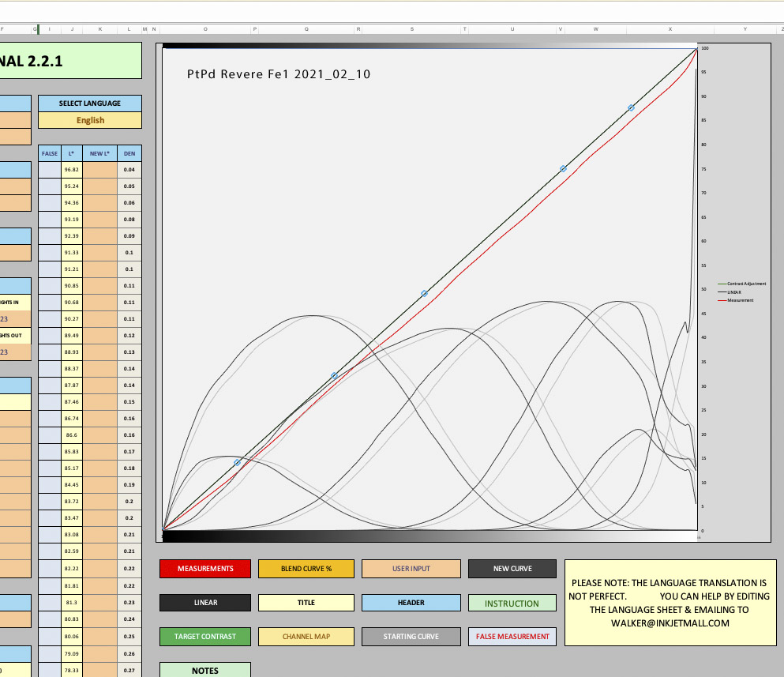Screen dimensions: 784x677
Task: Click the NEW L* column header cell
Action: [99, 153]
